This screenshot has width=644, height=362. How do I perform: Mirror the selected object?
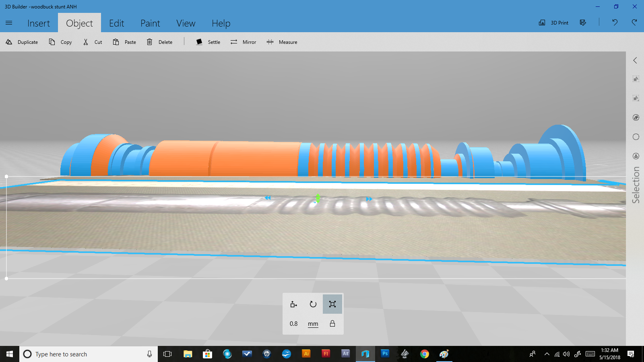coord(243,42)
